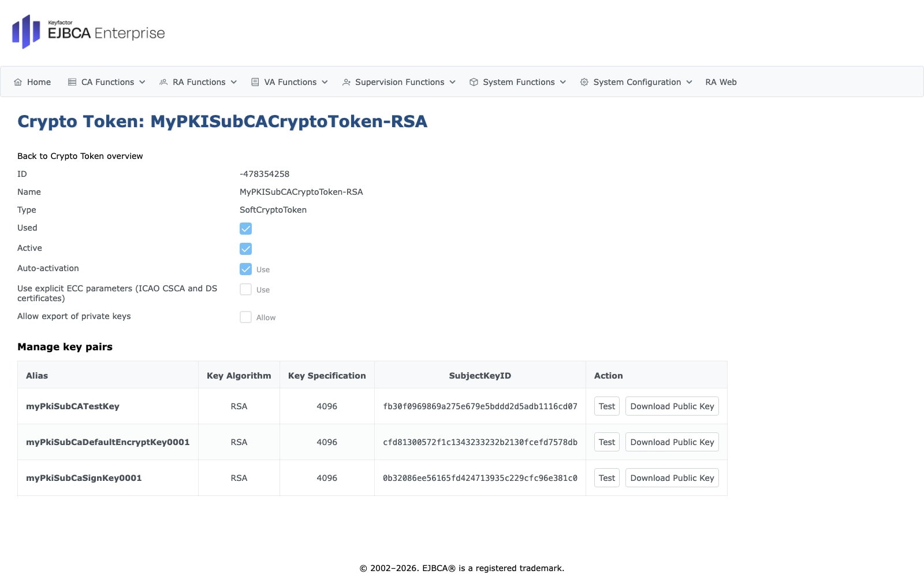The height and width of the screenshot is (578, 924).
Task: Click the VA Functions document icon
Action: (x=255, y=82)
